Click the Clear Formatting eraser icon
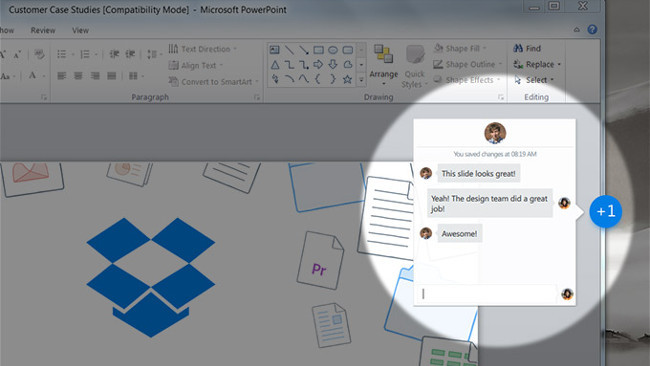The height and width of the screenshot is (366, 650). tap(39, 54)
